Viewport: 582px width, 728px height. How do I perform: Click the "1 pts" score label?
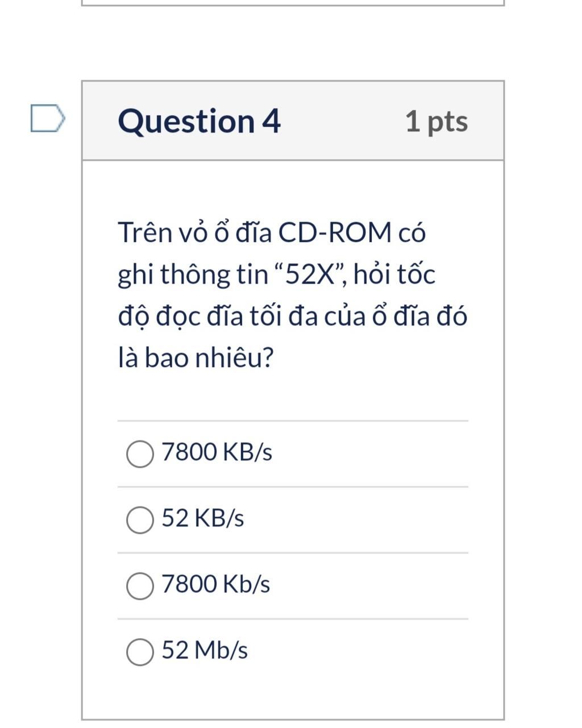436,121
